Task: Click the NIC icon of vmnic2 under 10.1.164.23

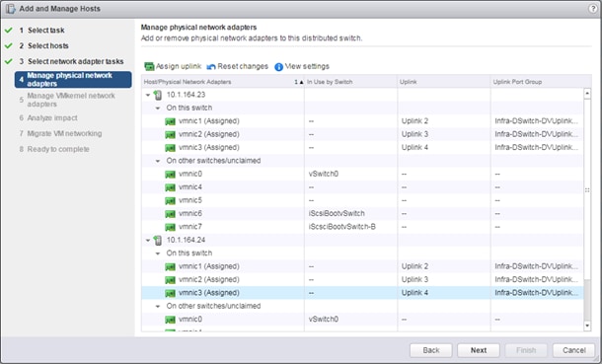Action: pyautogui.click(x=170, y=135)
